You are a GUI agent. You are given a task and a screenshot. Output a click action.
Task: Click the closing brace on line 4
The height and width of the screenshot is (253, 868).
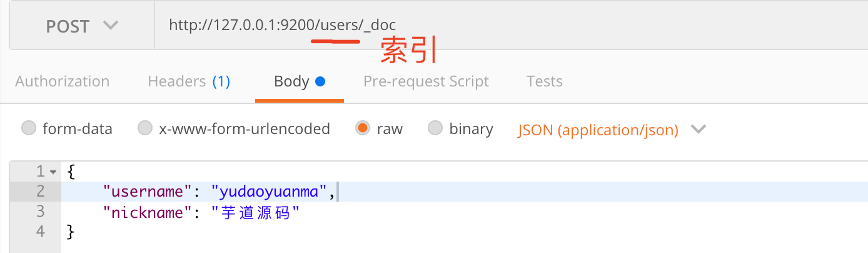(71, 232)
